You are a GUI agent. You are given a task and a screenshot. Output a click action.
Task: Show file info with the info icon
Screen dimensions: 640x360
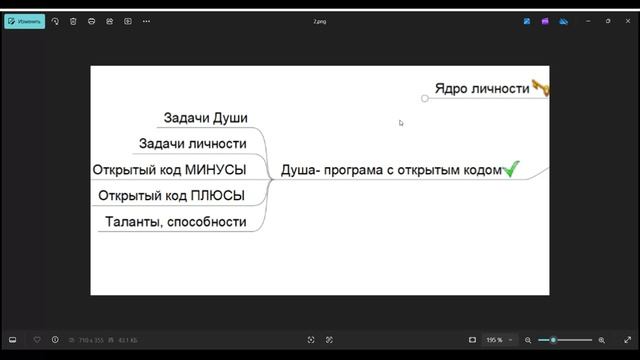click(x=55, y=340)
